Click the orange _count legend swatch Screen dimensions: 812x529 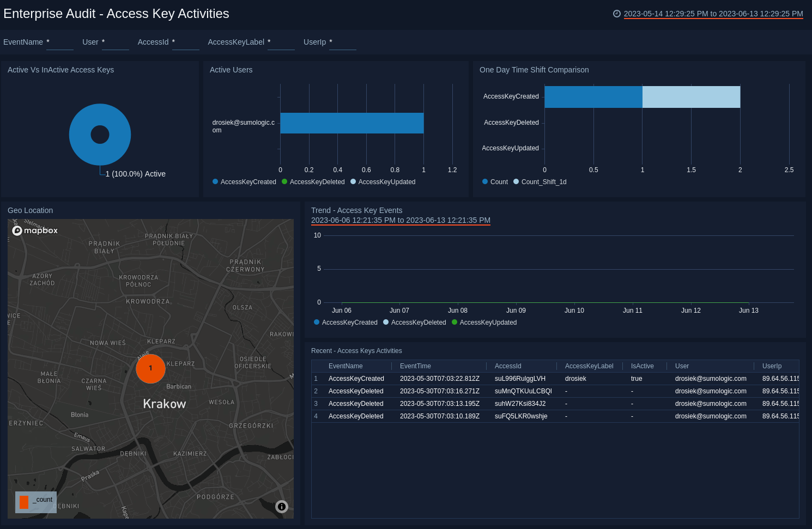pyautogui.click(x=24, y=502)
